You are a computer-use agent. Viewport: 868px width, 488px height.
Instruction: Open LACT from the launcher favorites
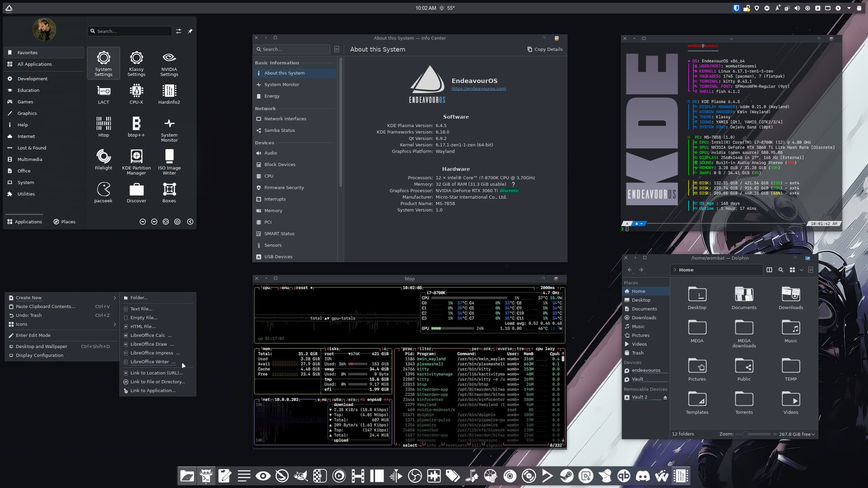pos(104,94)
